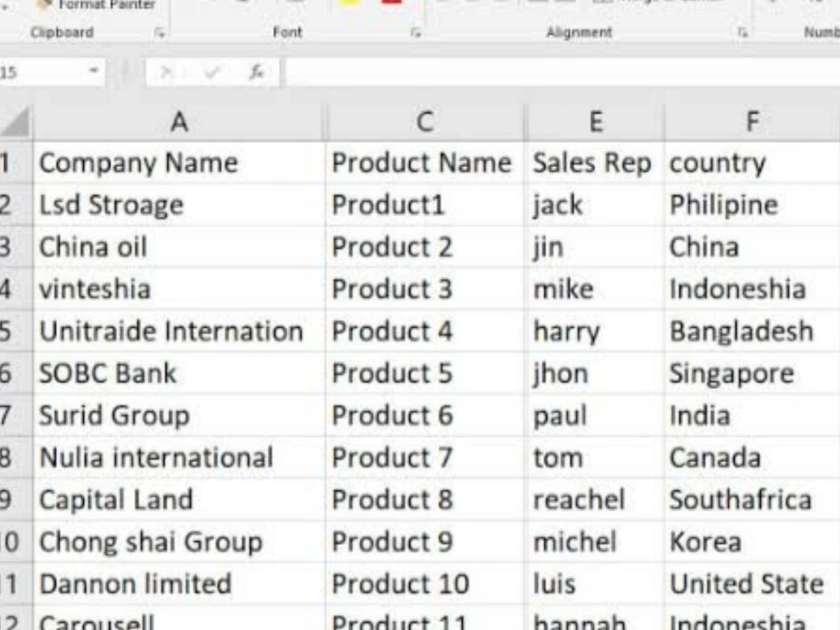Select sales rep 'paul' cell

click(x=596, y=416)
